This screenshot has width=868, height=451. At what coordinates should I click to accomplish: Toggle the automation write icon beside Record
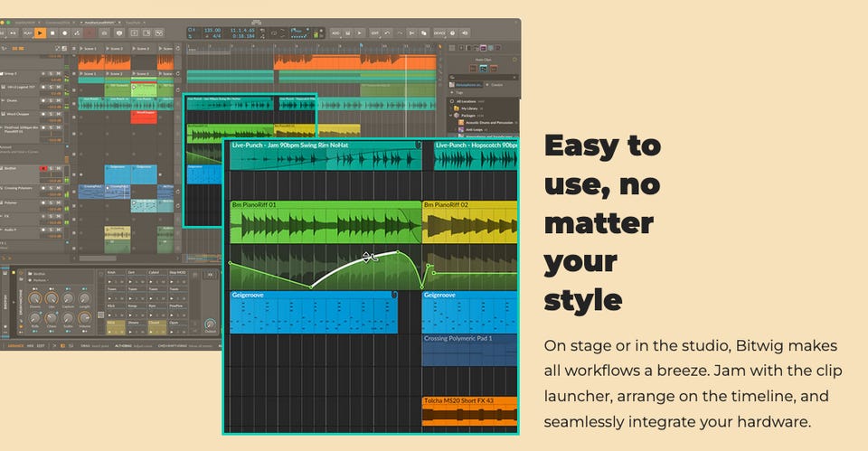[x=77, y=33]
